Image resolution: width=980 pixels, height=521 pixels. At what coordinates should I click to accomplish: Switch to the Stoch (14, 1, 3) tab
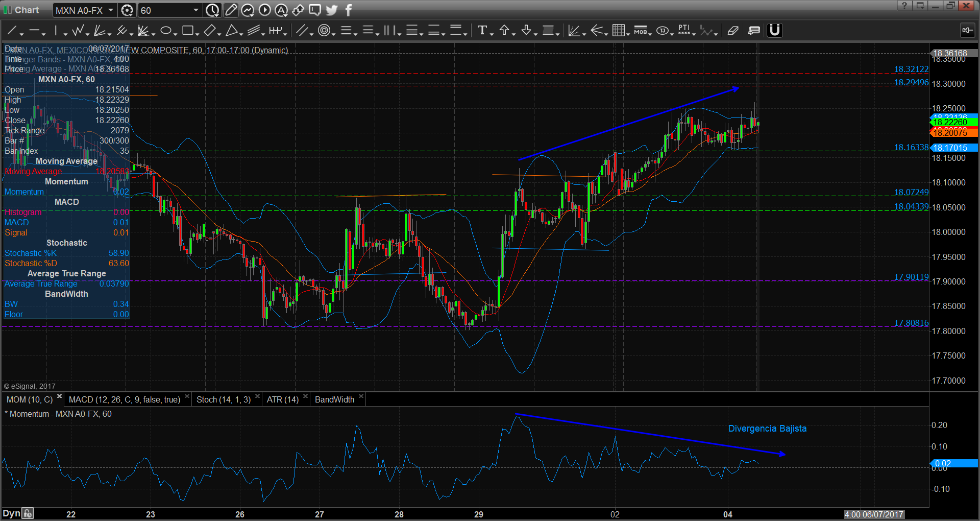224,399
